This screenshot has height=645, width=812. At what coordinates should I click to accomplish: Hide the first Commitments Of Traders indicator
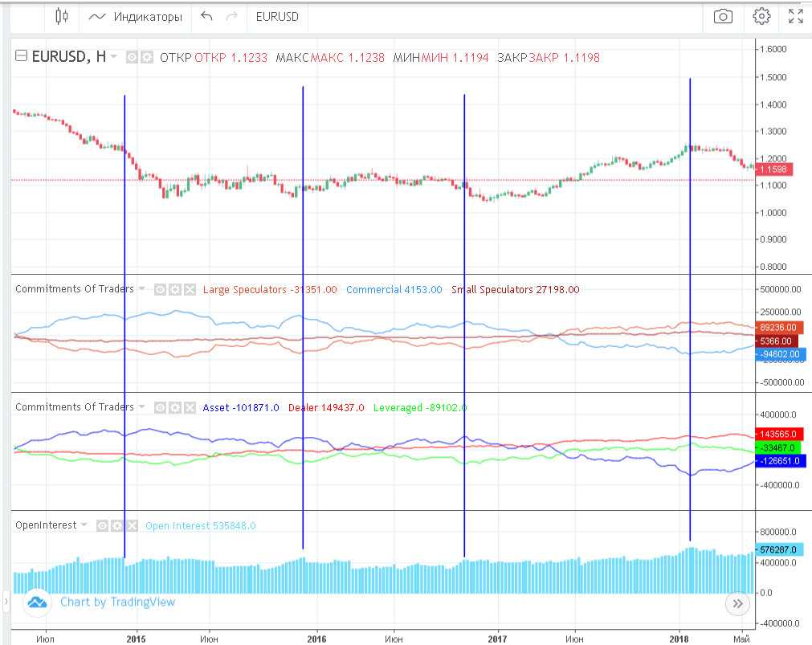click(161, 289)
